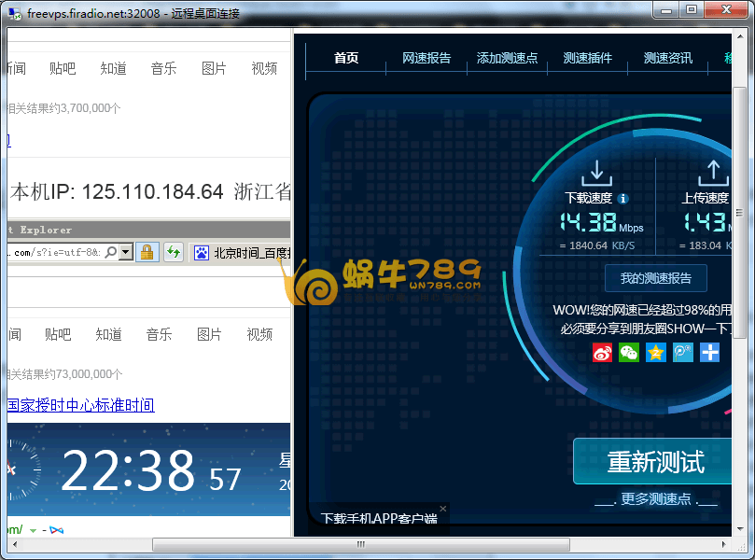Click the 重新测试 button
The image size is (755, 560).
tap(655, 462)
